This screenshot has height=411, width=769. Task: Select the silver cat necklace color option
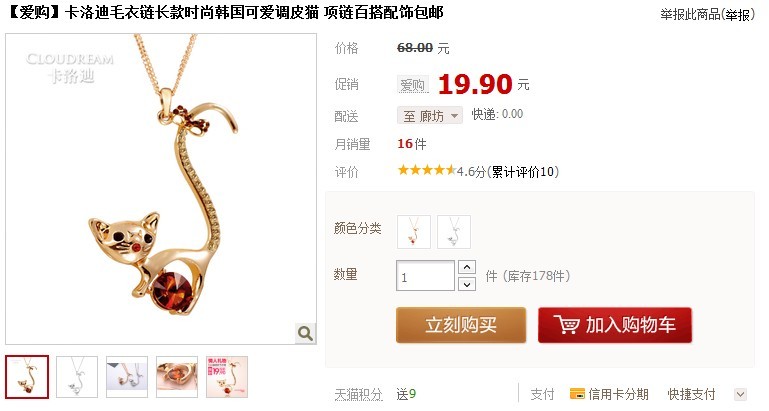[454, 232]
